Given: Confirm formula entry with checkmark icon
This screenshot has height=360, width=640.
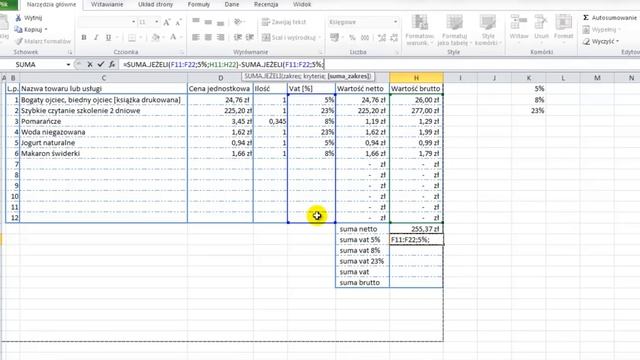Looking at the screenshot, I should pyautogui.click(x=101, y=64).
